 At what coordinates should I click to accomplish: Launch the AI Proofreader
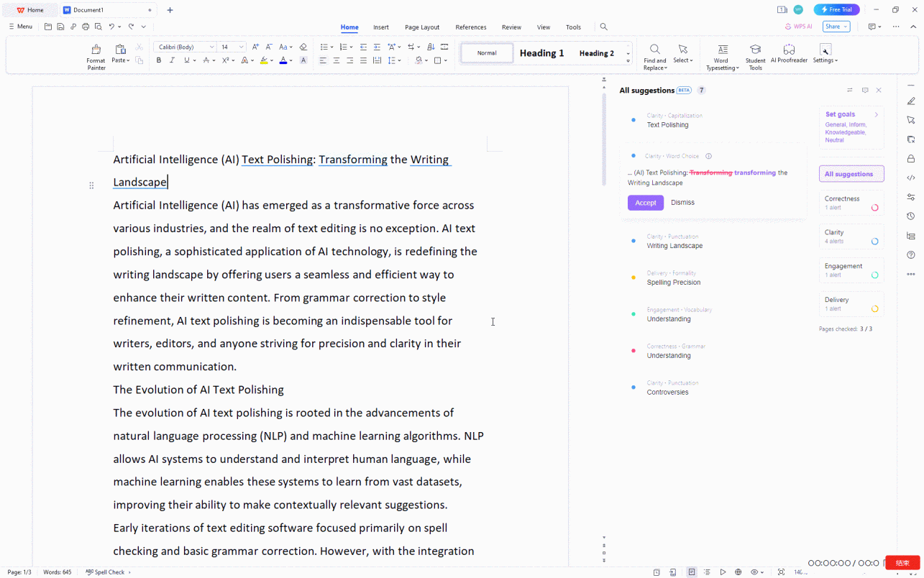[x=789, y=54]
